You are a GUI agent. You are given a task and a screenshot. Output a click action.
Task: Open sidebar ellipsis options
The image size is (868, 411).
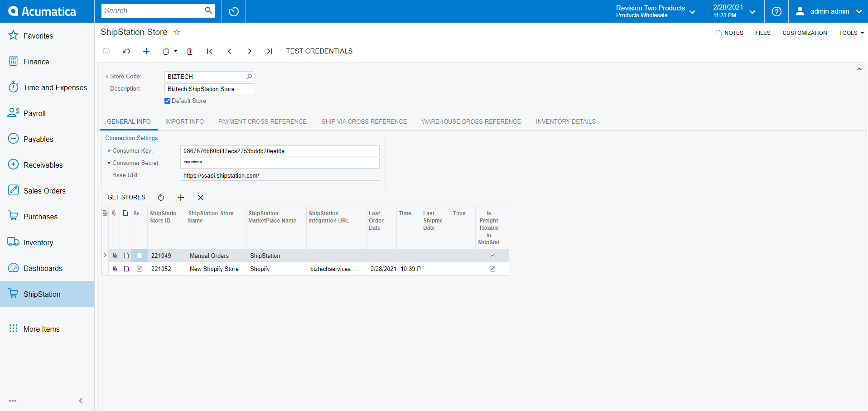click(13, 401)
